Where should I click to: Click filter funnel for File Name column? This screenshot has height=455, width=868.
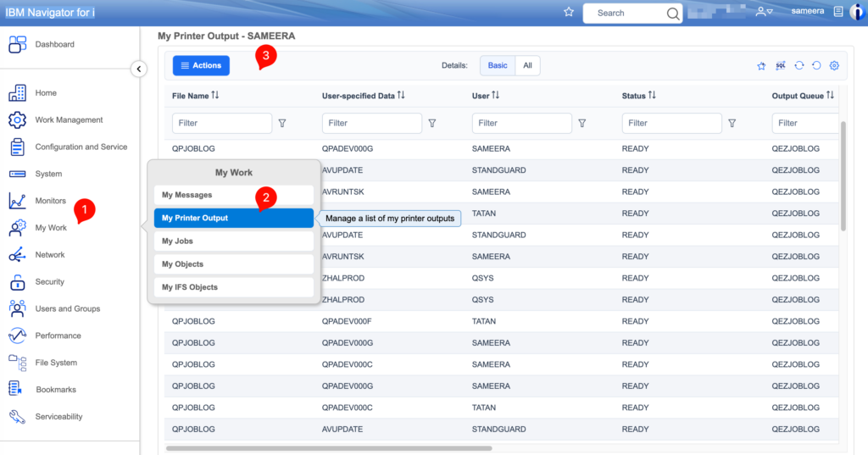tap(282, 124)
